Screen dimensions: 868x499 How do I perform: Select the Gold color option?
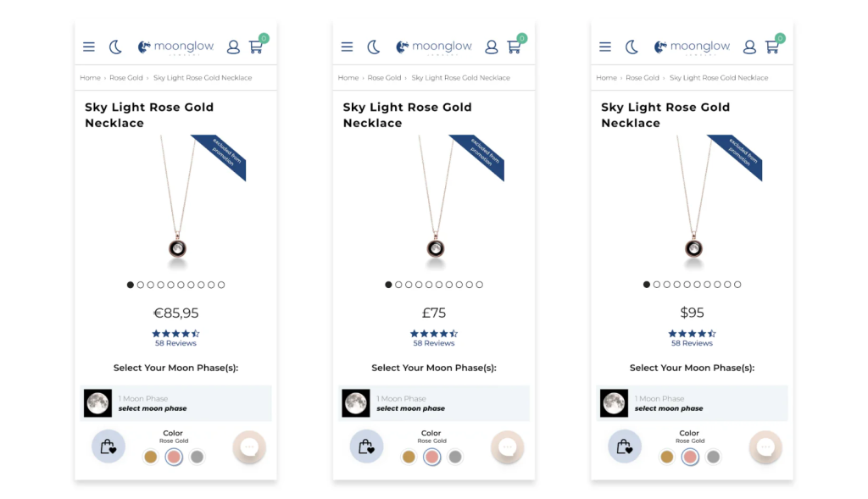click(150, 457)
